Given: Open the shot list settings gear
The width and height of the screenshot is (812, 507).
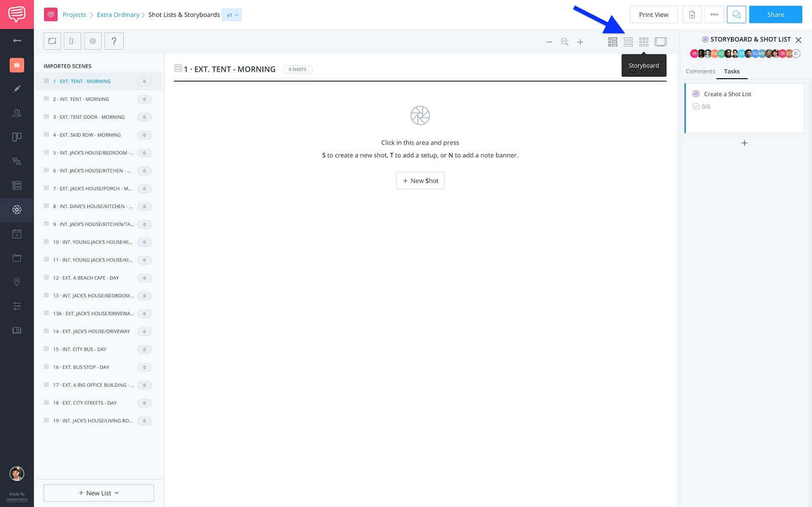Looking at the screenshot, I should coord(93,41).
